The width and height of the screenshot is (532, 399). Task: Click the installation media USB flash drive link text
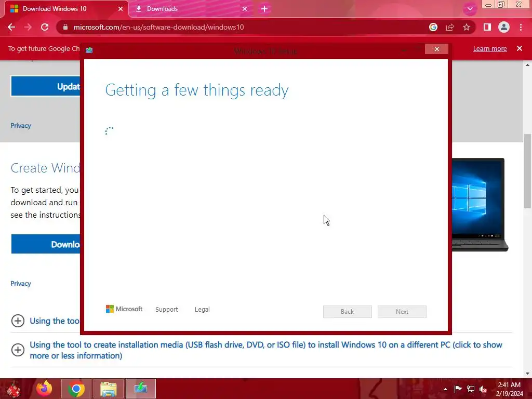[x=265, y=350]
